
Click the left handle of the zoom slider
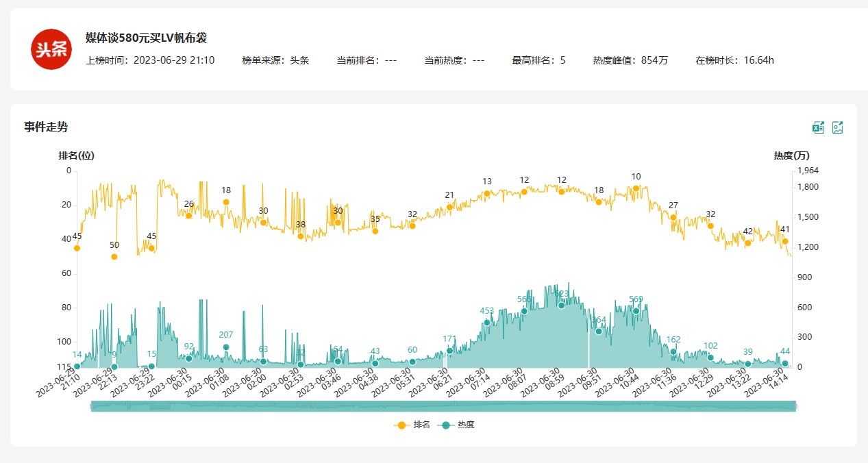(x=91, y=406)
